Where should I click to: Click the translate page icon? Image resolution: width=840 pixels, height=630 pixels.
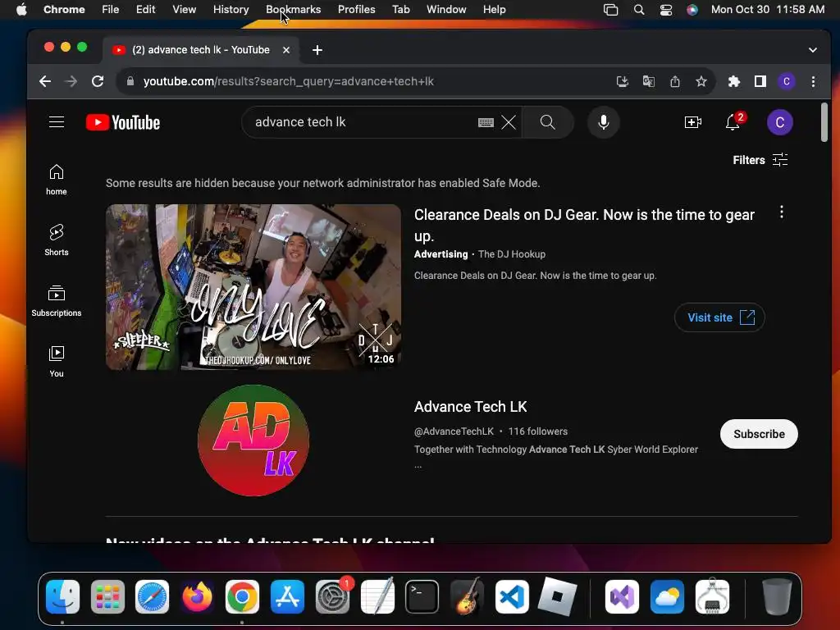648,81
